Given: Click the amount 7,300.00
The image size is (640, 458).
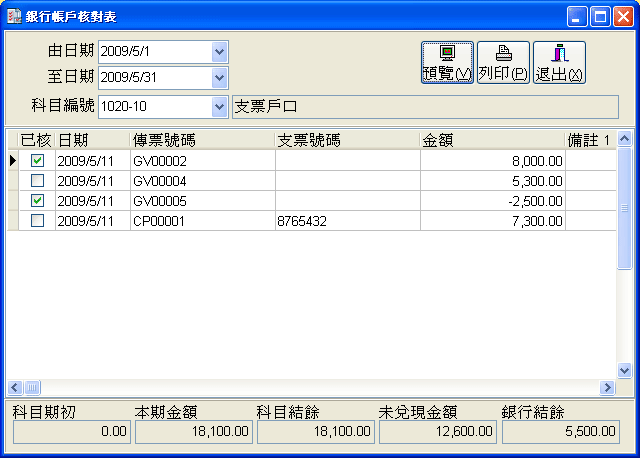Looking at the screenshot, I should [537, 221].
